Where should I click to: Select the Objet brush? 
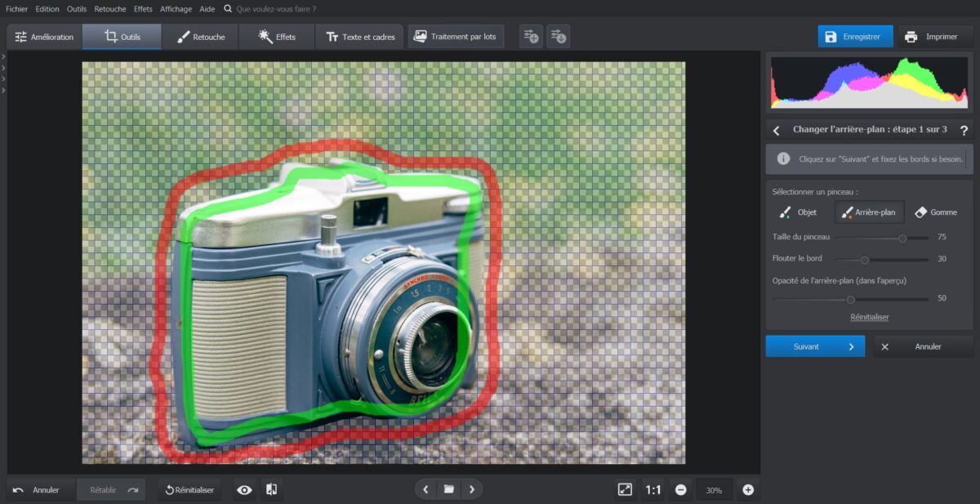coord(797,212)
